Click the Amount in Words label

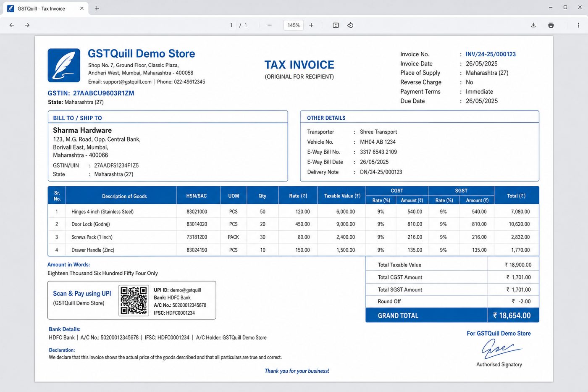68,265
